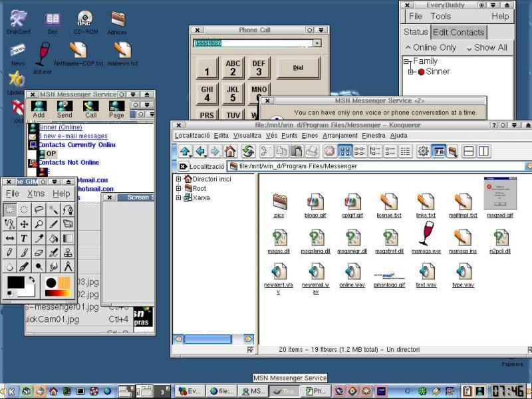Click the K menu button on the panel
The width and height of the screenshot is (532, 399).
click(x=11, y=392)
